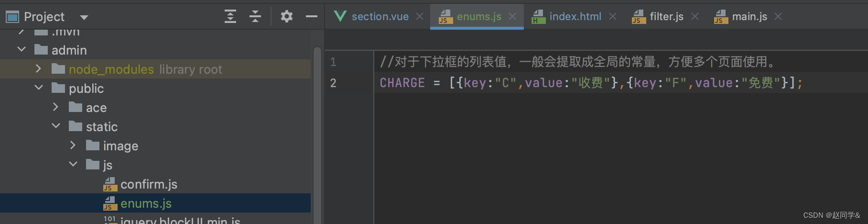Collapse the admin folder
Screen dimensions: 868x224
click(22, 49)
